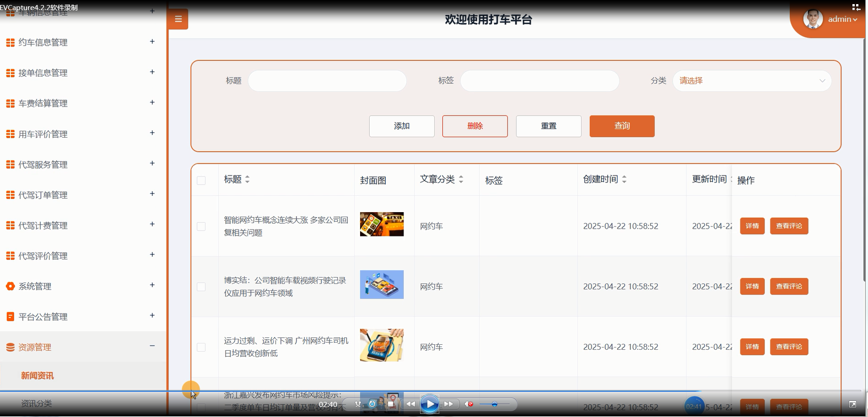The width and height of the screenshot is (868, 417).
Task: Click the 系统管理 gear icon
Action: click(x=10, y=286)
